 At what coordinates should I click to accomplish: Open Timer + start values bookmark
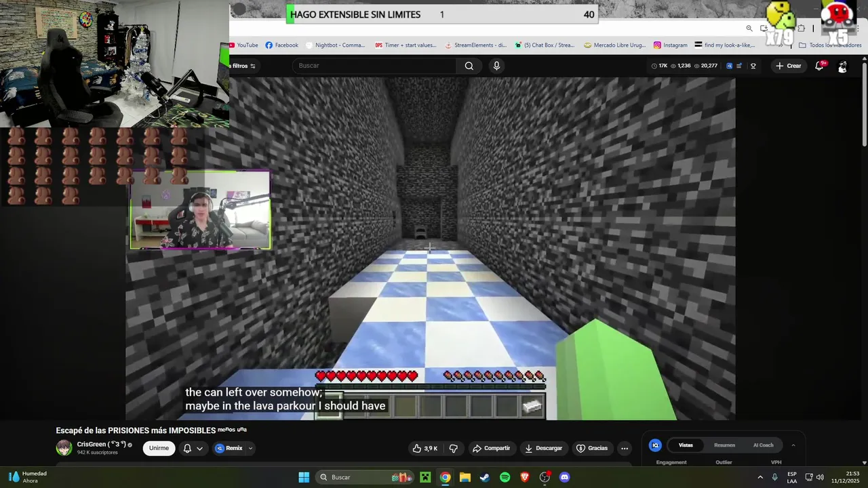(406, 45)
